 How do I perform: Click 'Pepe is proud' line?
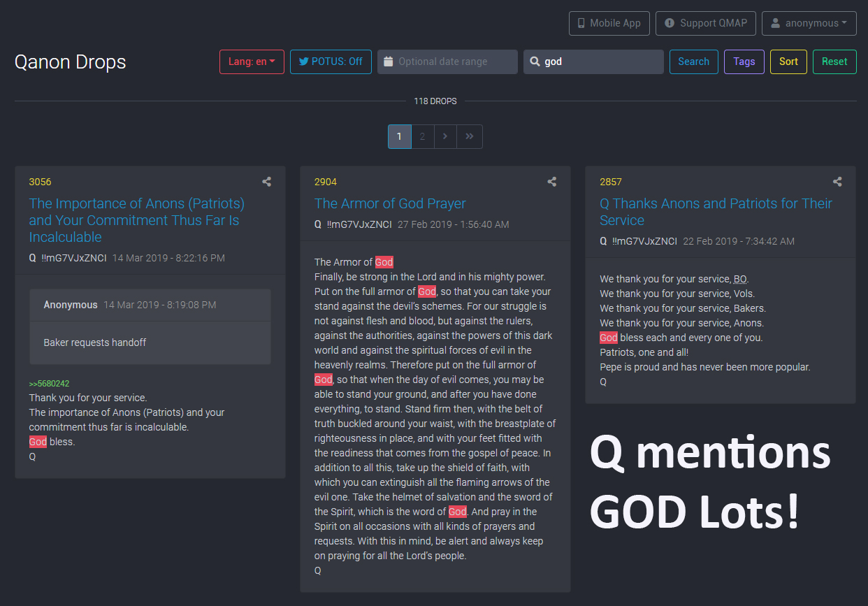[x=705, y=367]
